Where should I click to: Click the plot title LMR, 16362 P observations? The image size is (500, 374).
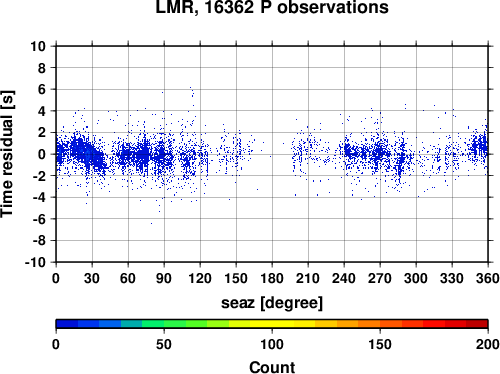272,7
